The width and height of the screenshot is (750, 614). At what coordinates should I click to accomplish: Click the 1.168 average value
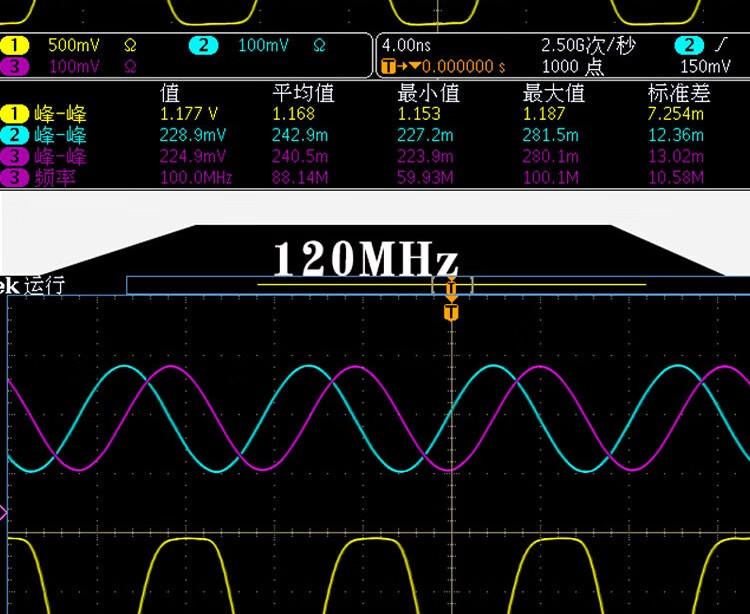coord(294,114)
